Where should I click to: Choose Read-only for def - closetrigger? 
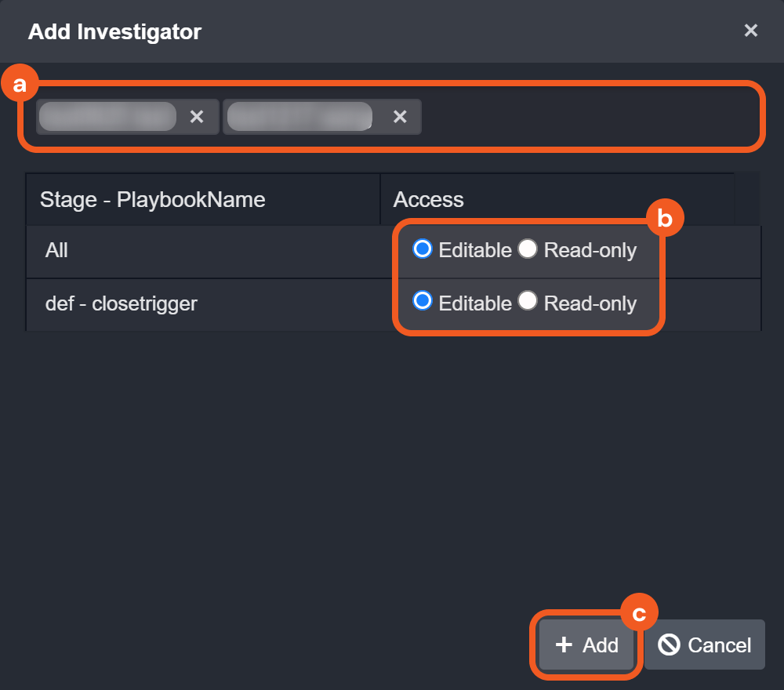click(528, 302)
